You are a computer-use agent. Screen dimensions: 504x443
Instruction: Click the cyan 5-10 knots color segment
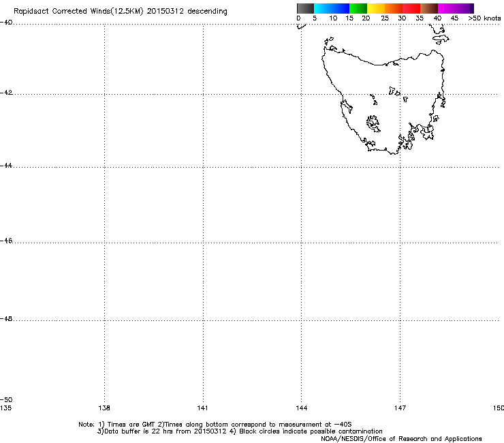click(x=323, y=8)
